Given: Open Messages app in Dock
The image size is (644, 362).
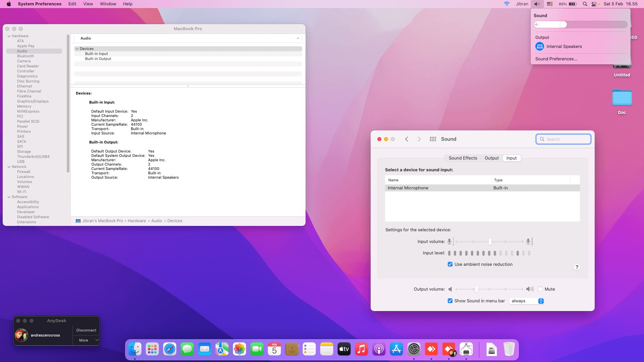Looking at the screenshot, I should pyautogui.click(x=187, y=349).
